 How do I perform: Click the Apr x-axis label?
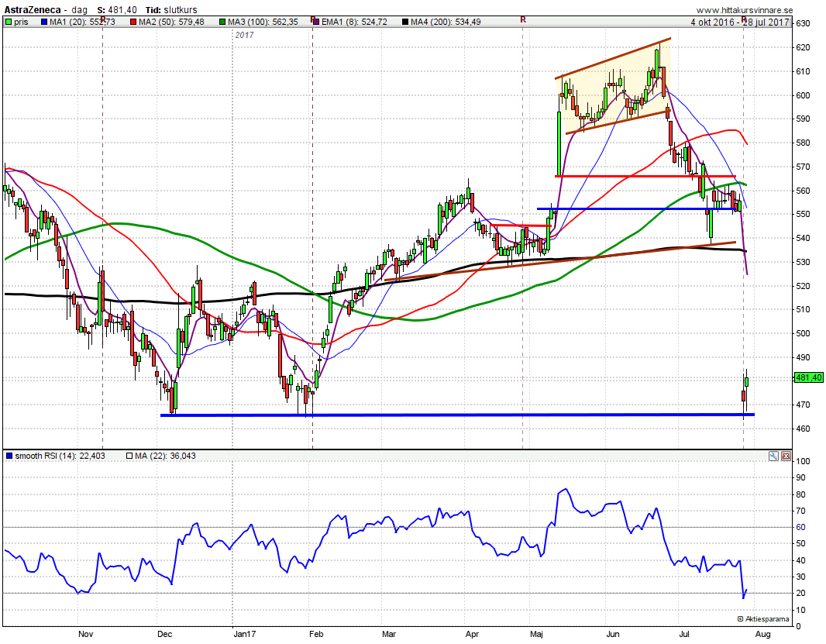pyautogui.click(x=473, y=634)
